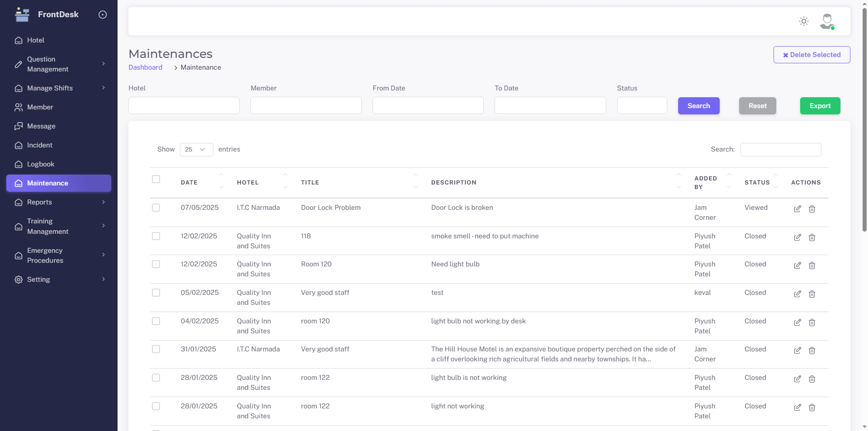This screenshot has height=431, width=868.
Task: Edit the room 120 desk light bulb entry
Action: (797, 322)
